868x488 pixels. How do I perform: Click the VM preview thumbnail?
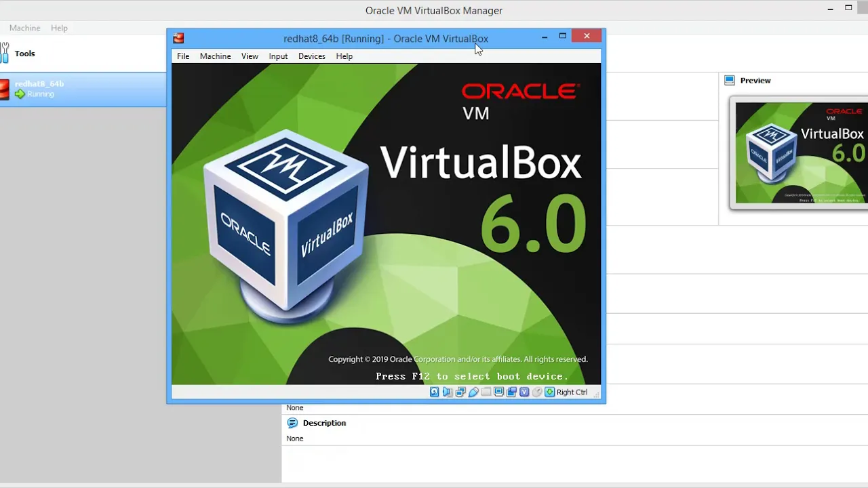[802, 152]
